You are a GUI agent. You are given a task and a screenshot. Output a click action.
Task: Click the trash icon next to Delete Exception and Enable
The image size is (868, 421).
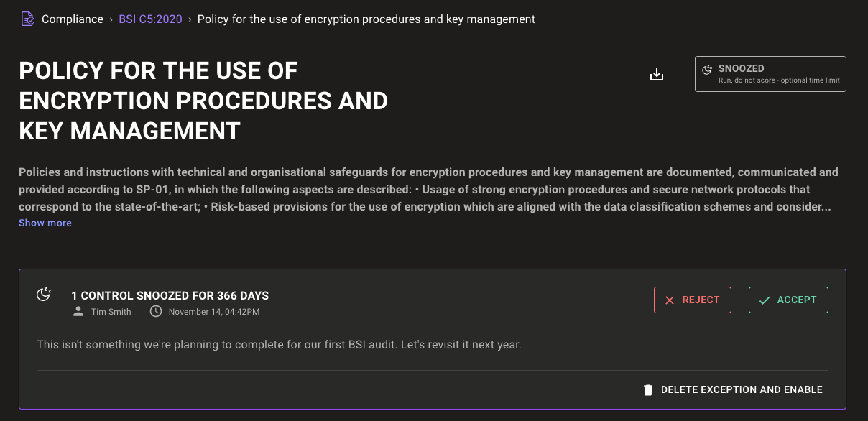click(x=648, y=389)
